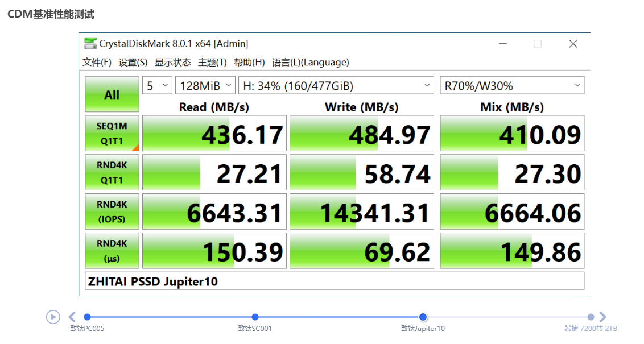Click the latency mix value 149.86
The width and height of the screenshot is (644, 344).
(512, 251)
